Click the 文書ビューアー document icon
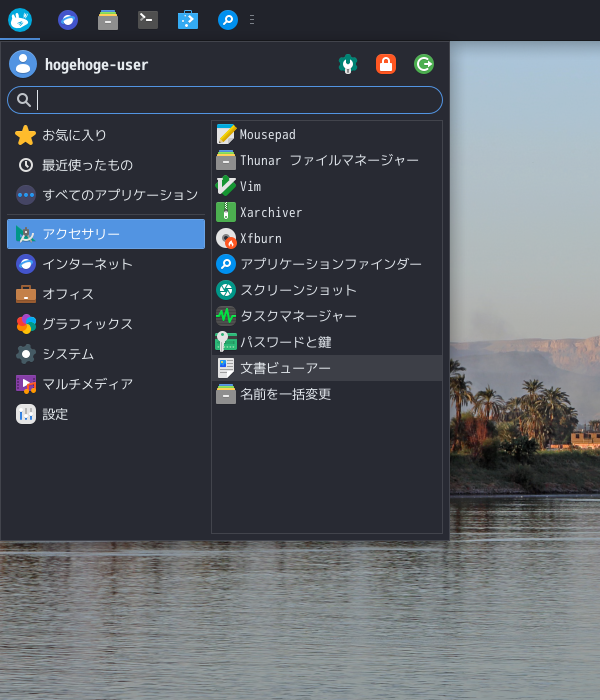This screenshot has height=700, width=600. (x=226, y=368)
